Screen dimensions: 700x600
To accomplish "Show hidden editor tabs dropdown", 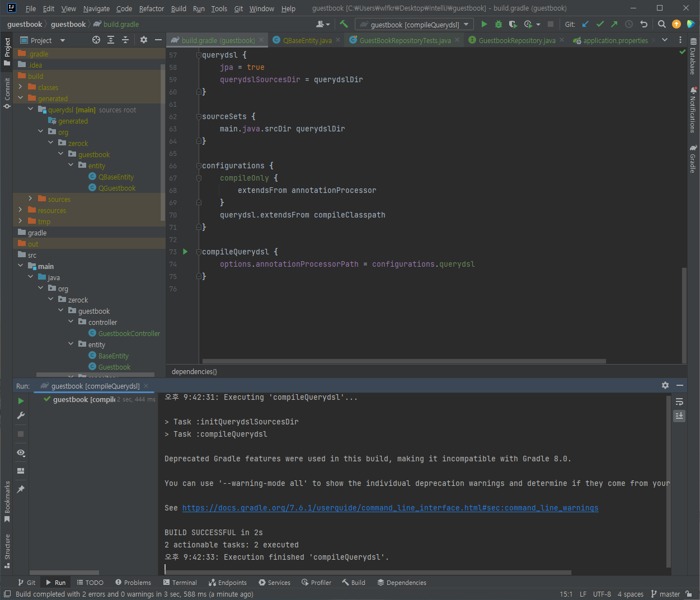I will [x=665, y=40].
